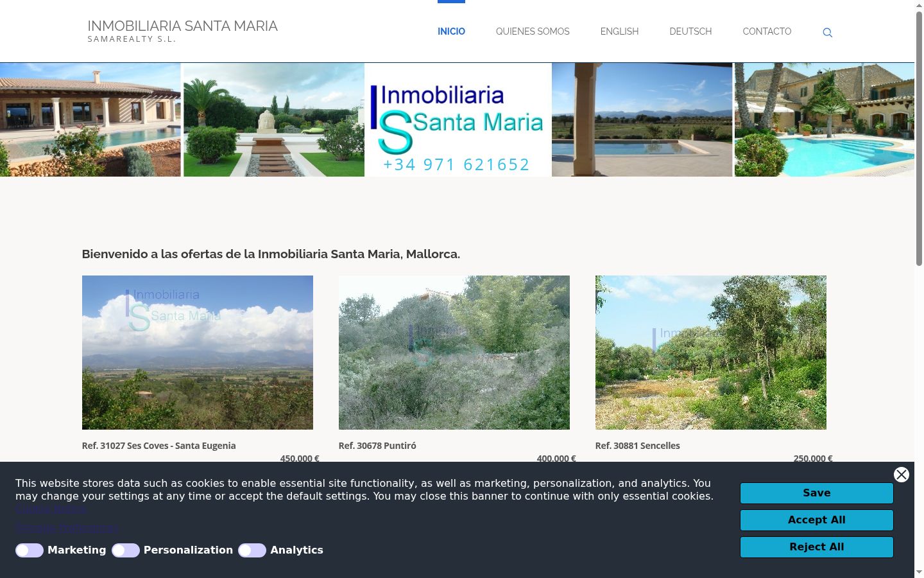This screenshot has width=924, height=578.
Task: Click the page vertical scrollbar thumb
Action: (x=919, y=138)
